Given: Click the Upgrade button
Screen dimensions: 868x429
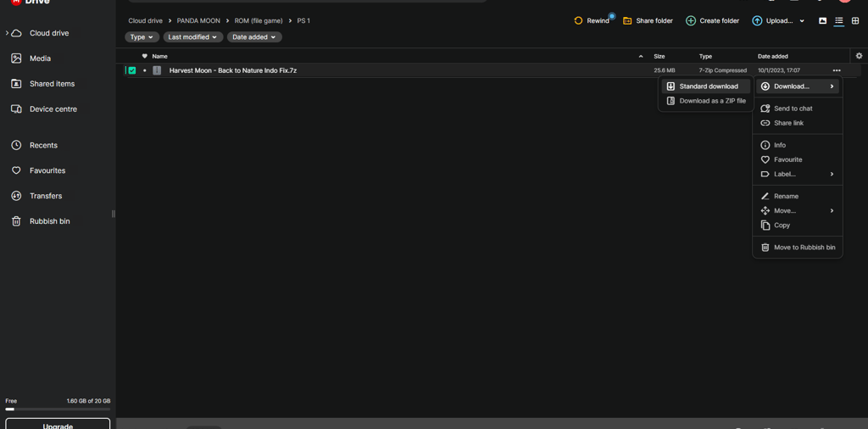Looking at the screenshot, I should tap(58, 424).
